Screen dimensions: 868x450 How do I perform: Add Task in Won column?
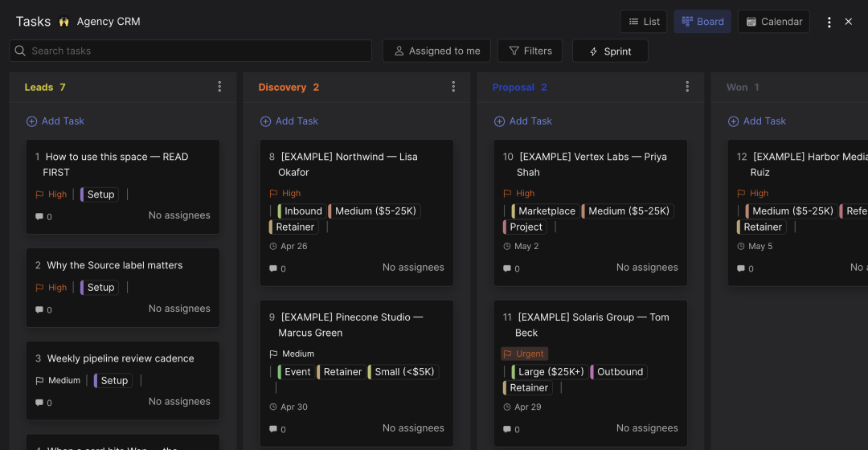coord(757,121)
